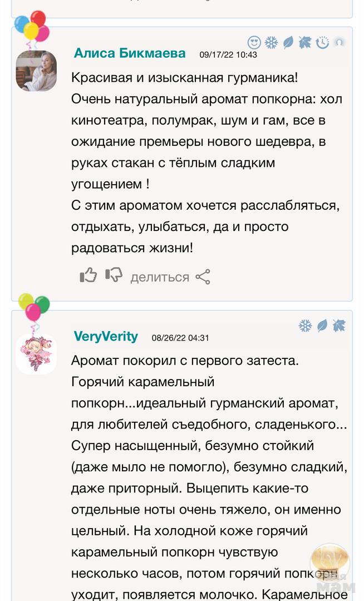Click the balloons badge above Алиса's avatar
Viewport: 364px width, 601px height.
pos(32,26)
